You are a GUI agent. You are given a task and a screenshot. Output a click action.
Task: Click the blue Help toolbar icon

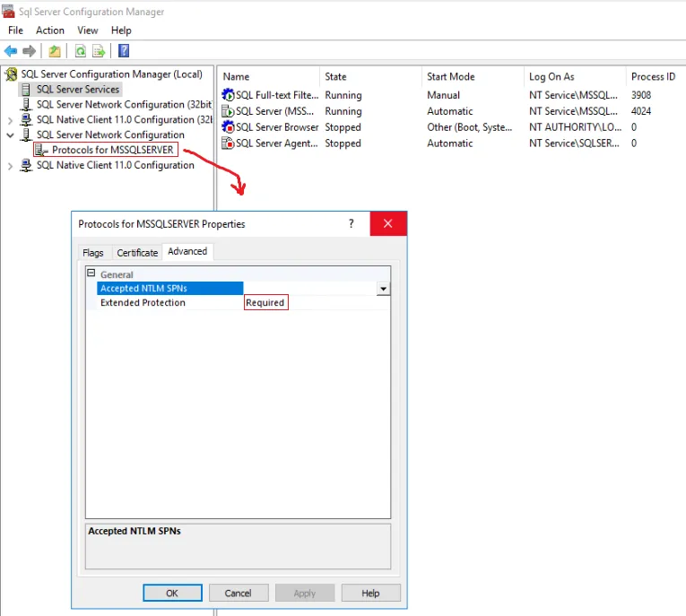tap(124, 51)
